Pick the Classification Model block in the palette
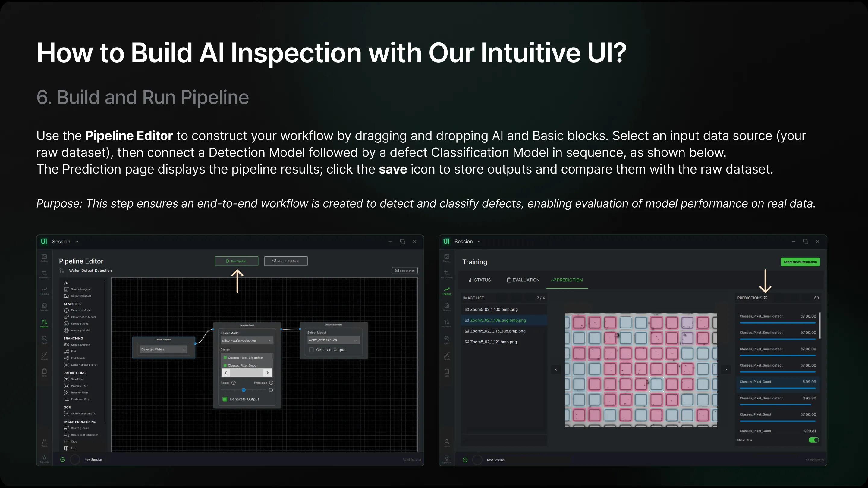868x488 pixels. click(80, 317)
